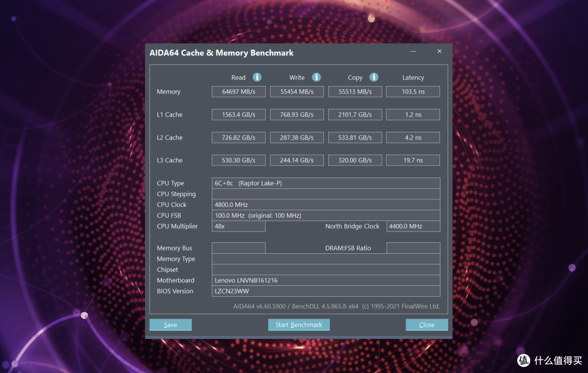Click the Motherboard label
This screenshot has width=588, height=373.
click(x=175, y=280)
